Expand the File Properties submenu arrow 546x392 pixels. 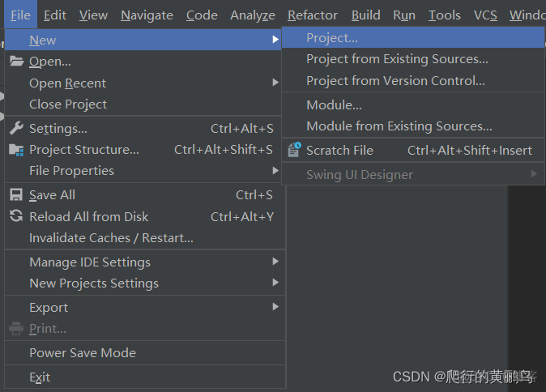click(275, 171)
